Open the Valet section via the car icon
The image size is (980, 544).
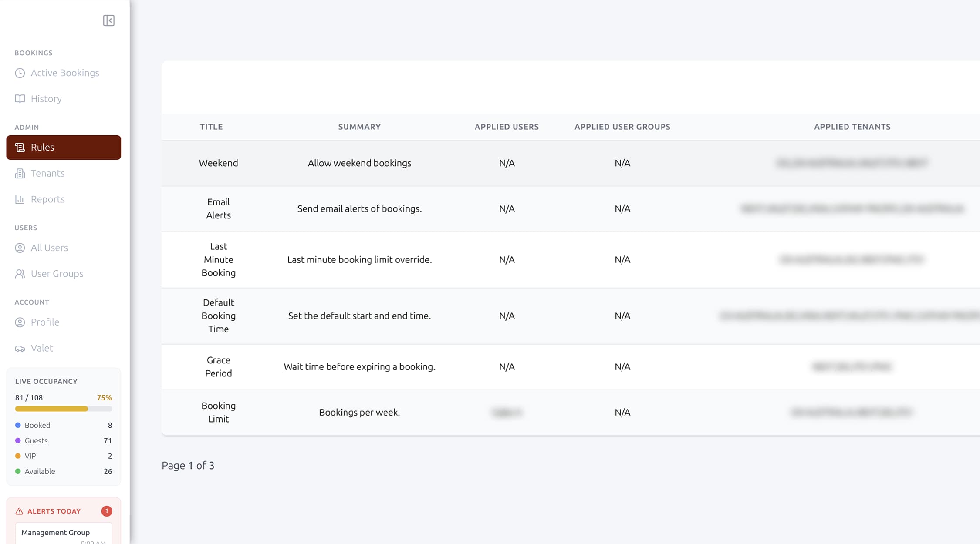20,348
